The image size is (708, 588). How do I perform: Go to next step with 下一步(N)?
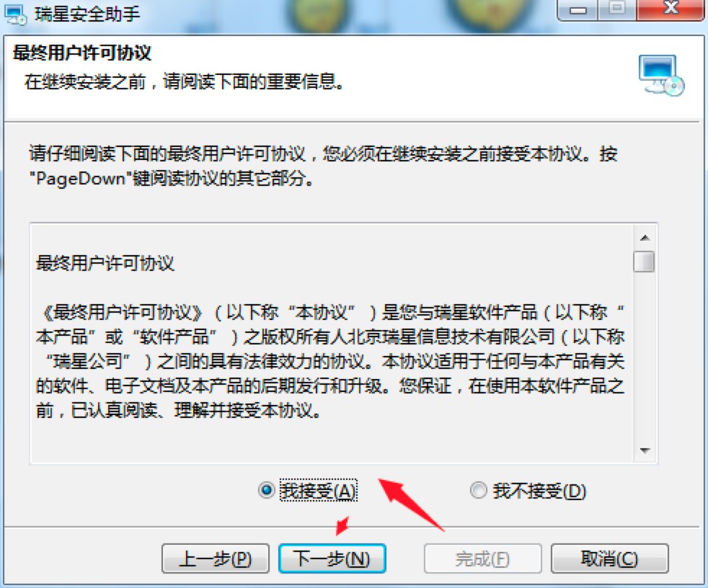coord(332,558)
